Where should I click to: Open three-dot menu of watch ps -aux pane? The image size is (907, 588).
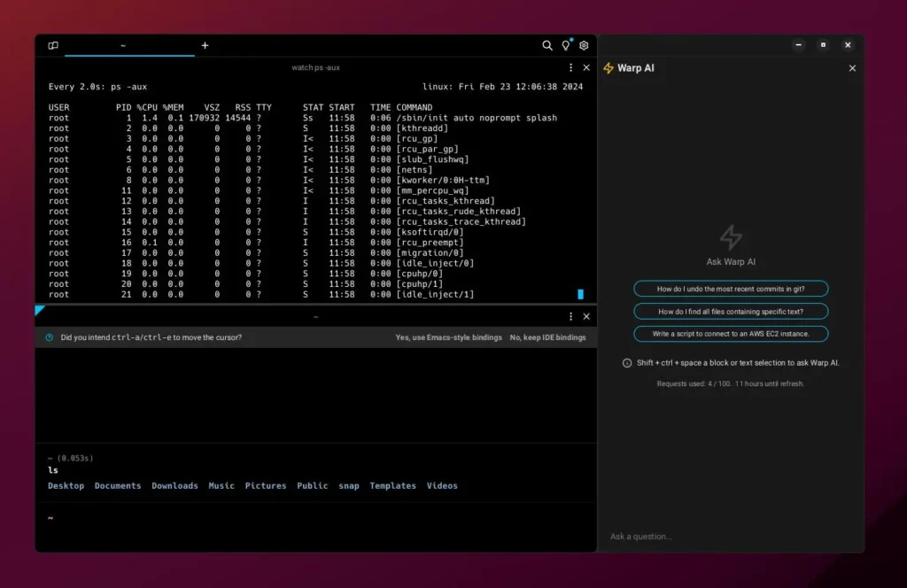point(571,67)
